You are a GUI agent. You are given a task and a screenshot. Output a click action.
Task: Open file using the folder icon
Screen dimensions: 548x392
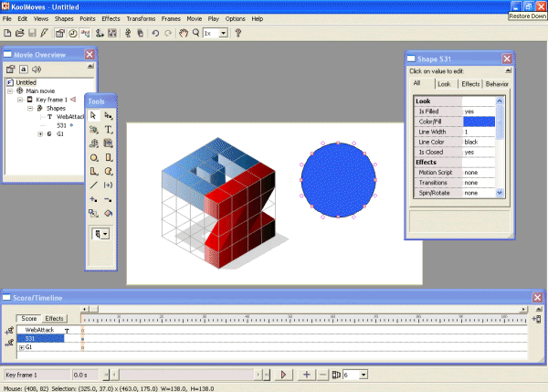[20, 33]
